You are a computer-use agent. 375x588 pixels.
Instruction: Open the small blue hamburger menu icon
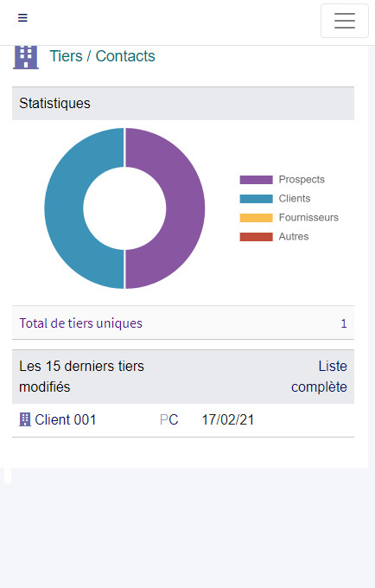(22, 17)
